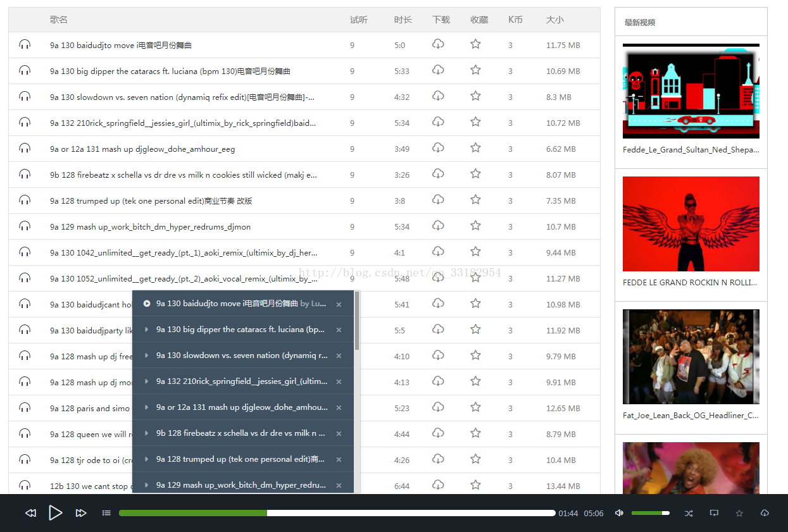Download the 7.35 MB trumped up song
This screenshot has height=532, width=788.
(438, 200)
